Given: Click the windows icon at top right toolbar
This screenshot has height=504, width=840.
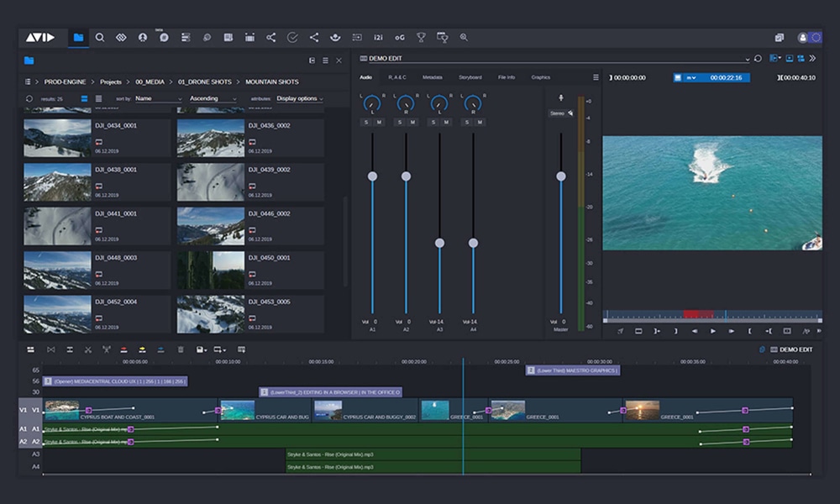Looking at the screenshot, I should [779, 38].
